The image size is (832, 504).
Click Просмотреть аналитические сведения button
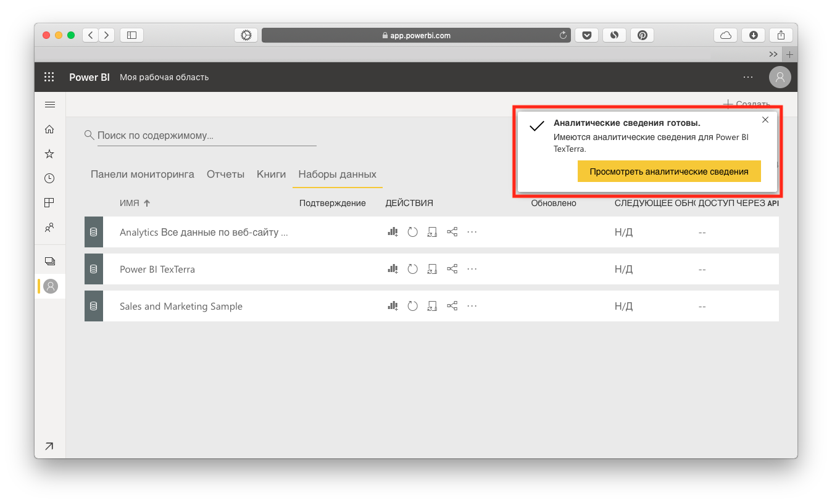pos(669,171)
